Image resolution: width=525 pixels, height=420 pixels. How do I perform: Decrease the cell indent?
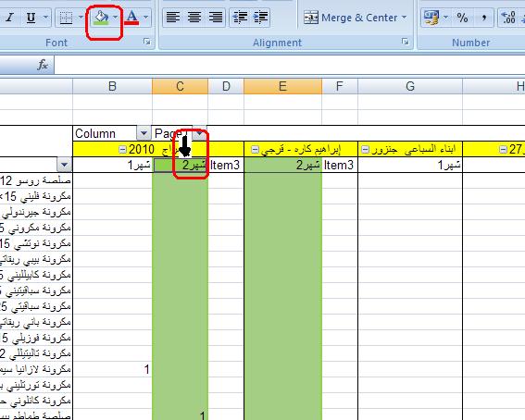pyautogui.click(x=240, y=18)
